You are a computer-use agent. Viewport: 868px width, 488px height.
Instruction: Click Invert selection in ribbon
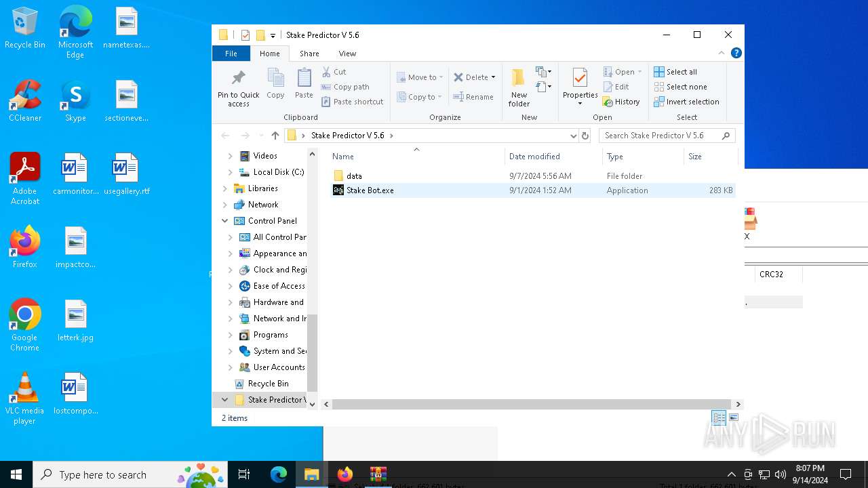(686, 102)
